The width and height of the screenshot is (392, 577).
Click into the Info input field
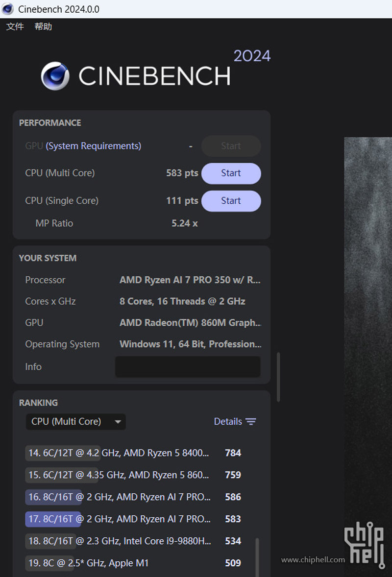[x=188, y=366]
